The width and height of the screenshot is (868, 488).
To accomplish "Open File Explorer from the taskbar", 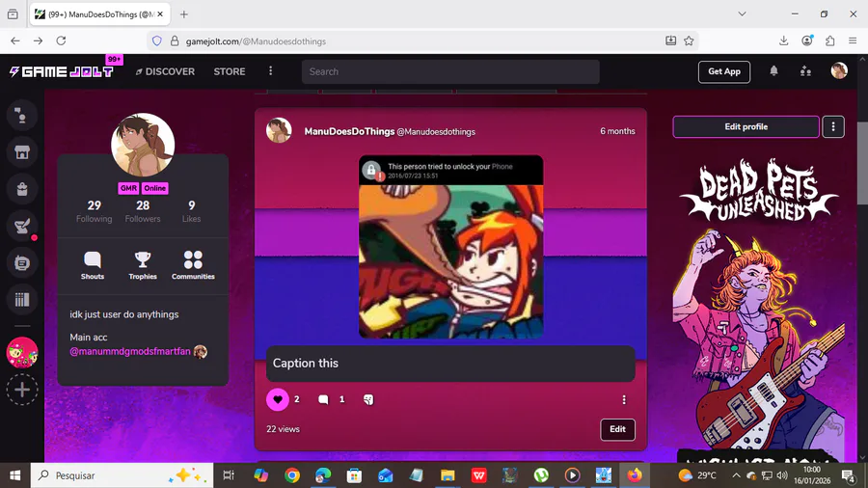I will click(448, 475).
